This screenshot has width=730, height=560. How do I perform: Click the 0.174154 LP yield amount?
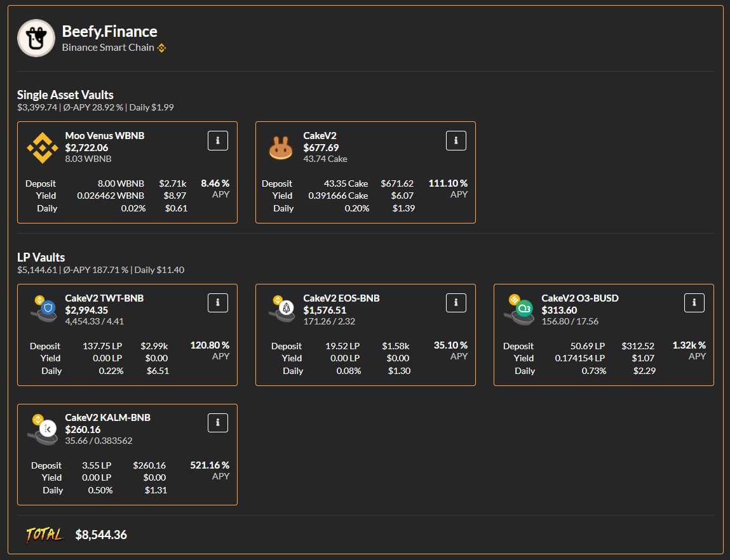click(x=580, y=358)
